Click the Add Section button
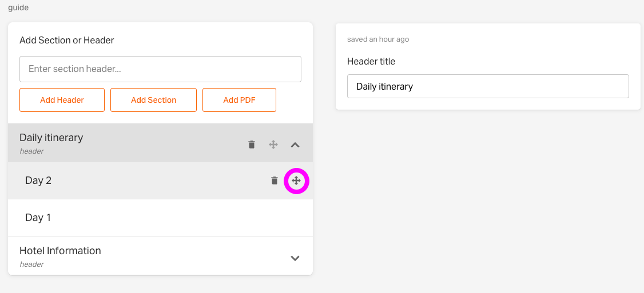The width and height of the screenshot is (644, 293). [154, 100]
